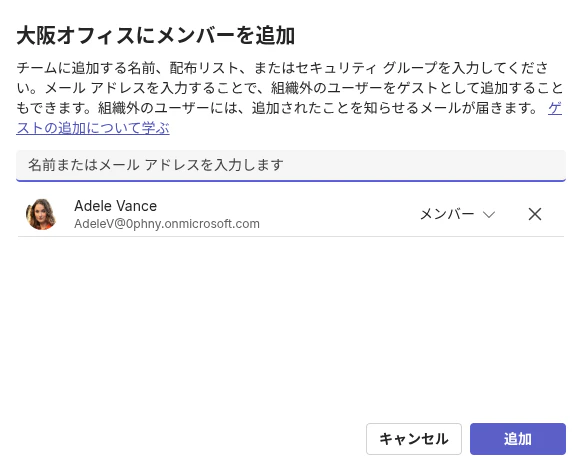
Task: Click the ストの追加について学ぶ link line
Action: 93,128
